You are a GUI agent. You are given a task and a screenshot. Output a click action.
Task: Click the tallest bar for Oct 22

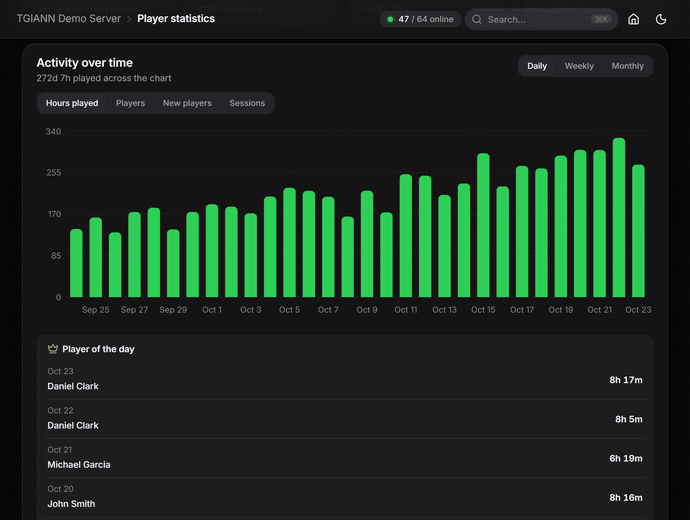click(x=619, y=217)
